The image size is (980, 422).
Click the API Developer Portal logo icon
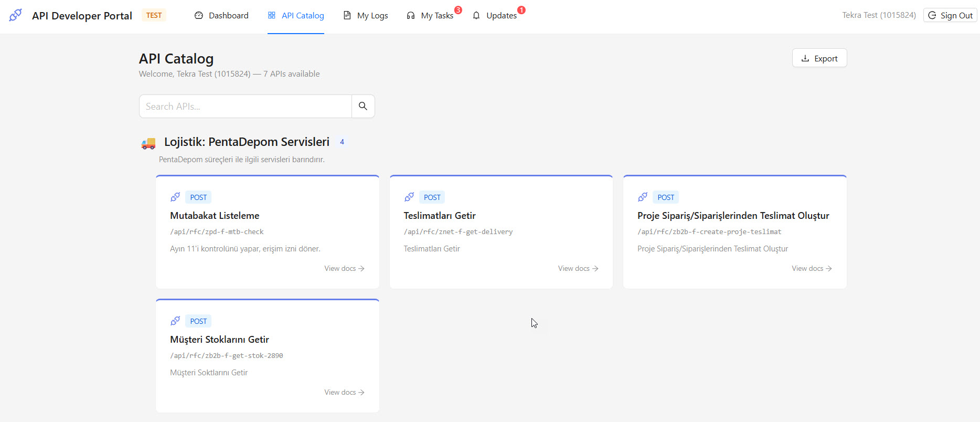click(16, 15)
